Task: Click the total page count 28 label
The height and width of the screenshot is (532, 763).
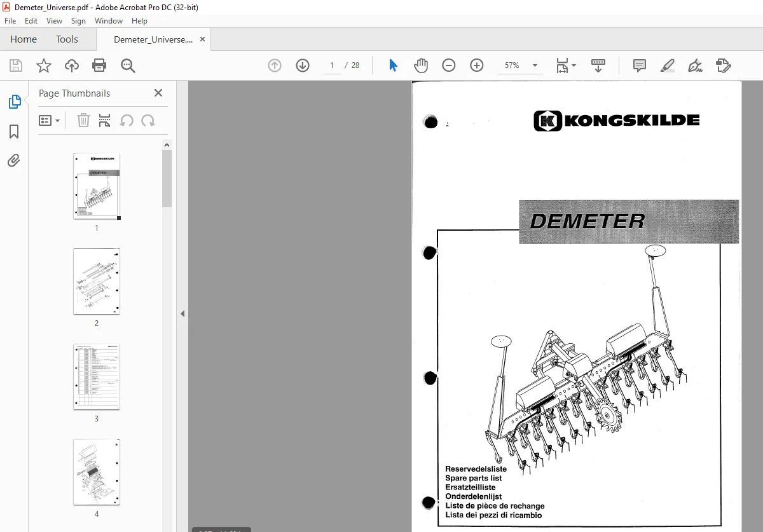Action: (355, 65)
